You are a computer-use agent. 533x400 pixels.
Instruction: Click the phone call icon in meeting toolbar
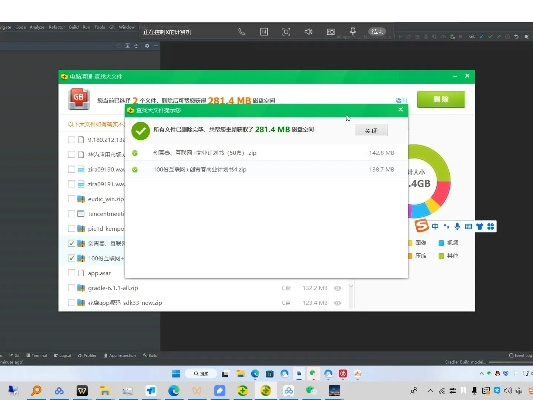(241, 32)
